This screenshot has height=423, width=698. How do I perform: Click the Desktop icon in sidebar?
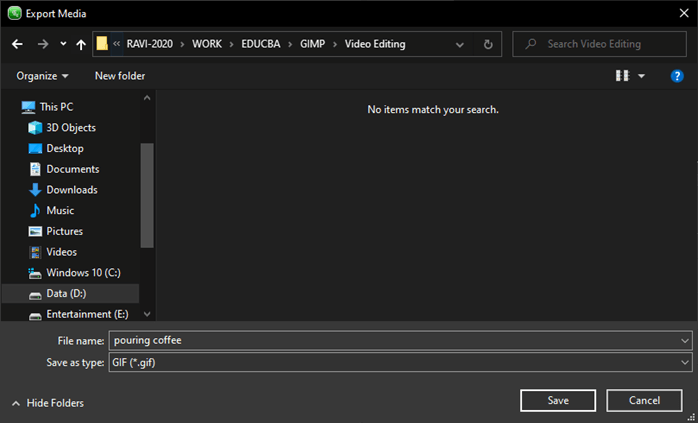click(35, 148)
